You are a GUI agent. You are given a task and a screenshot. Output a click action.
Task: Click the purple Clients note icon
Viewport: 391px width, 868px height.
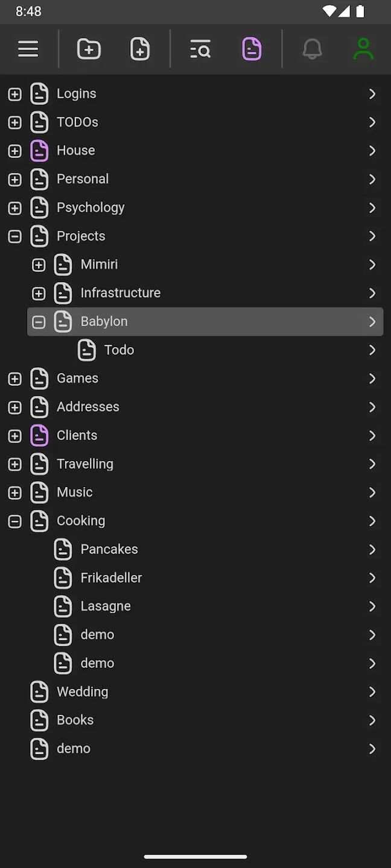(x=39, y=435)
